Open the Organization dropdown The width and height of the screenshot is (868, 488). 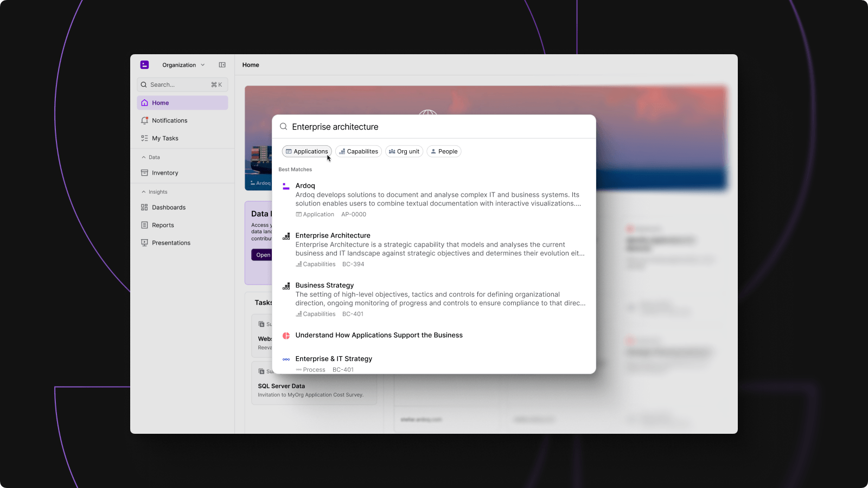tap(183, 65)
